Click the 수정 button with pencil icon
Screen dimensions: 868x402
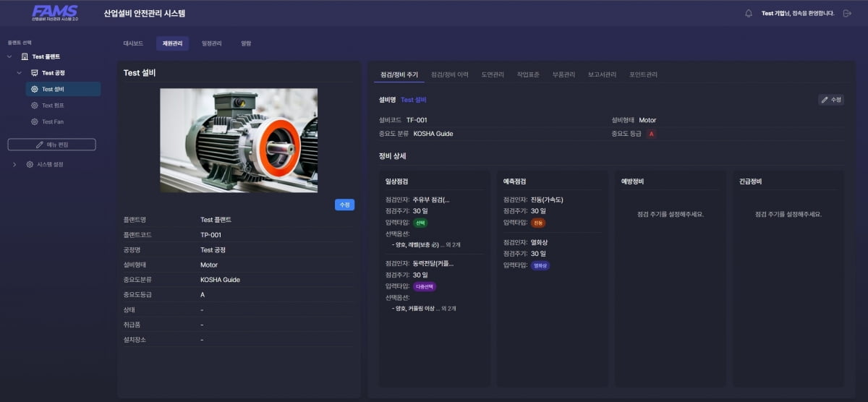(830, 100)
